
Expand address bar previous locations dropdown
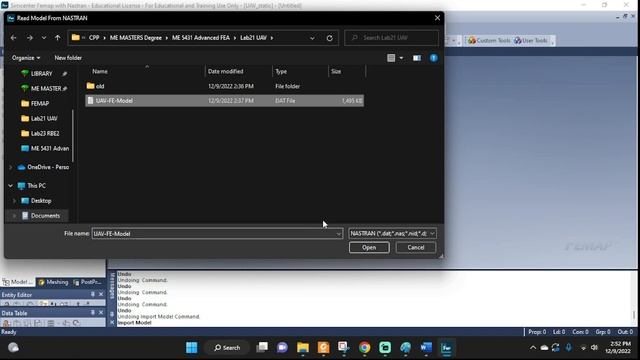312,38
